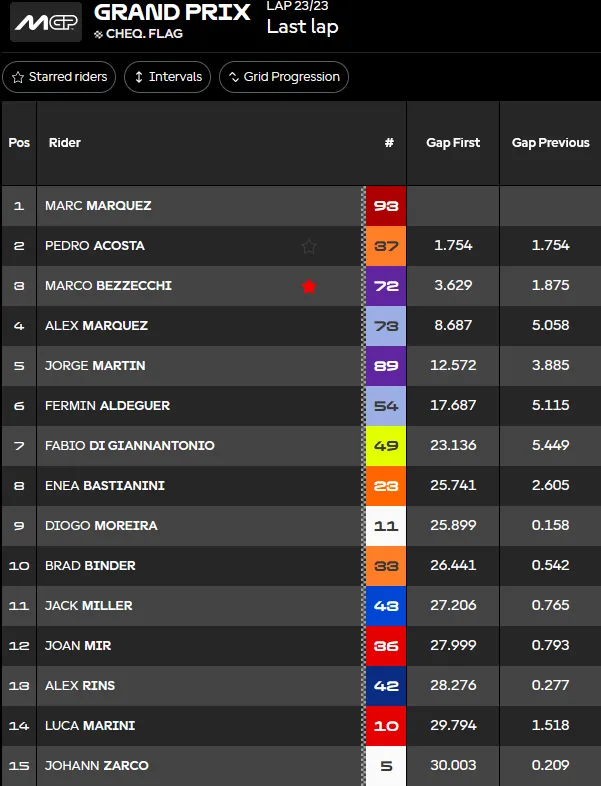Expand the Grid Progression option
601x786 pixels.
click(284, 77)
